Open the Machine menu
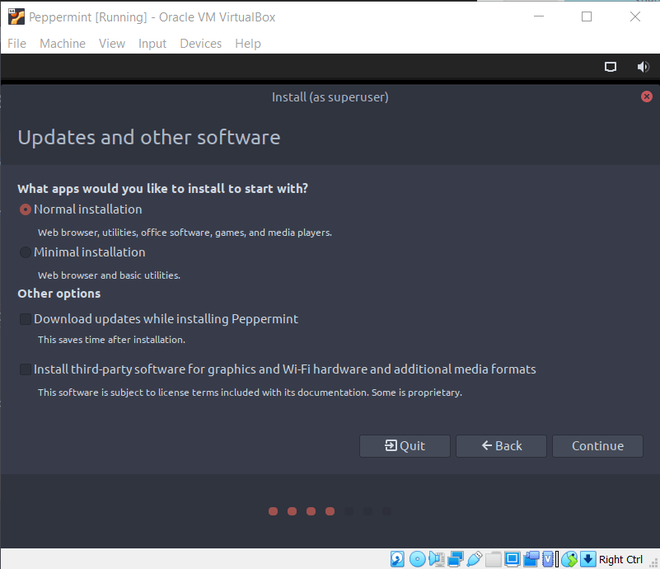 point(62,43)
